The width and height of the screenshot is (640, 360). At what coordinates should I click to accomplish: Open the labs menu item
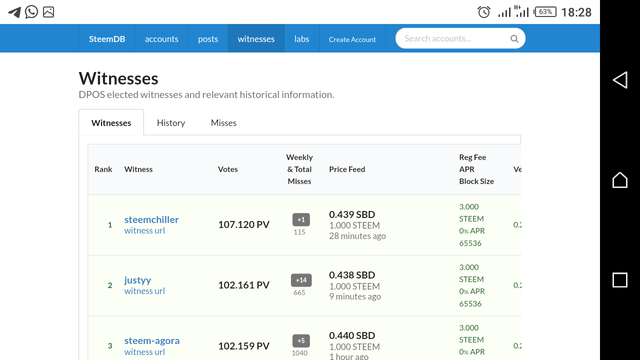[x=302, y=39]
